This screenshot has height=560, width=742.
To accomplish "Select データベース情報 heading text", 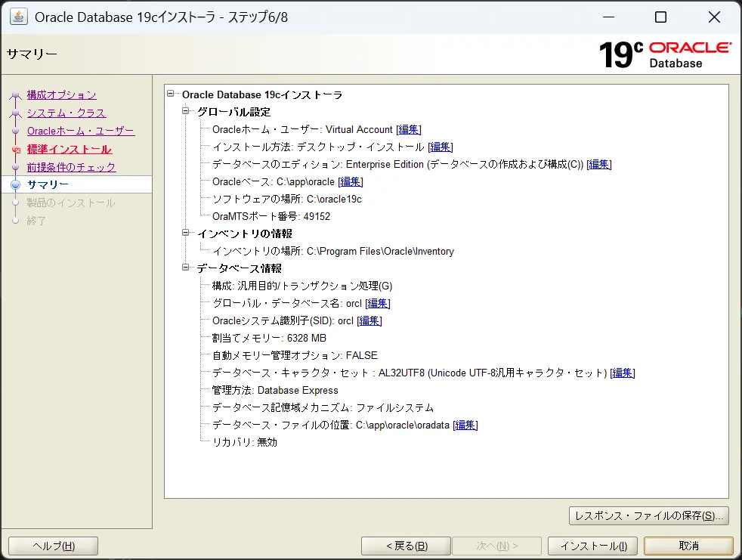I will click(x=239, y=268).
